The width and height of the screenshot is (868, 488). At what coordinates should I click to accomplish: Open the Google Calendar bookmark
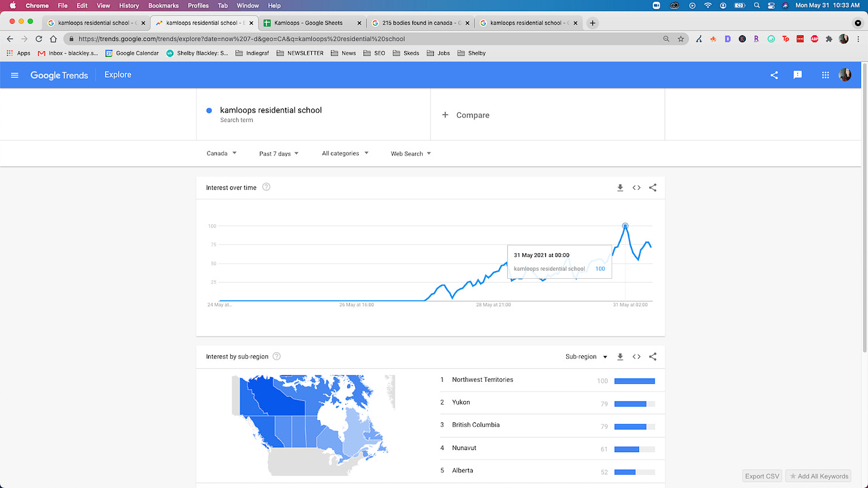click(x=132, y=53)
